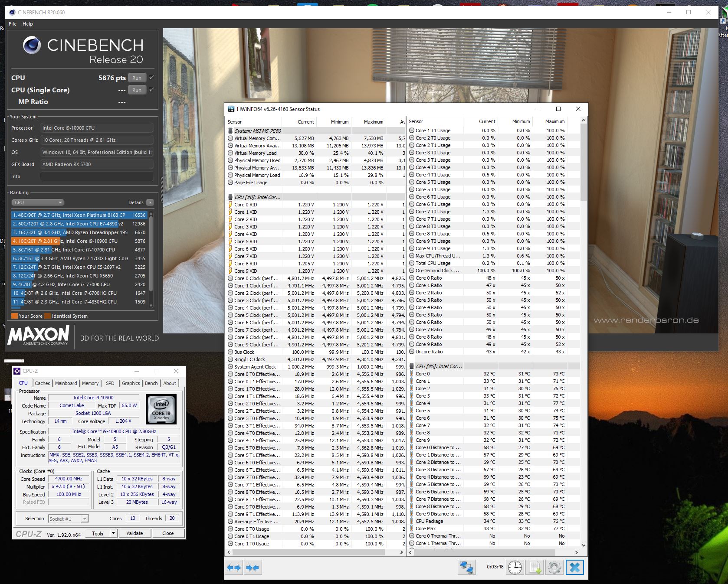Screen dimensions: 728x584
Task: Select ranking row Intel Core i7-7700K CPU
Action: [x=79, y=284]
